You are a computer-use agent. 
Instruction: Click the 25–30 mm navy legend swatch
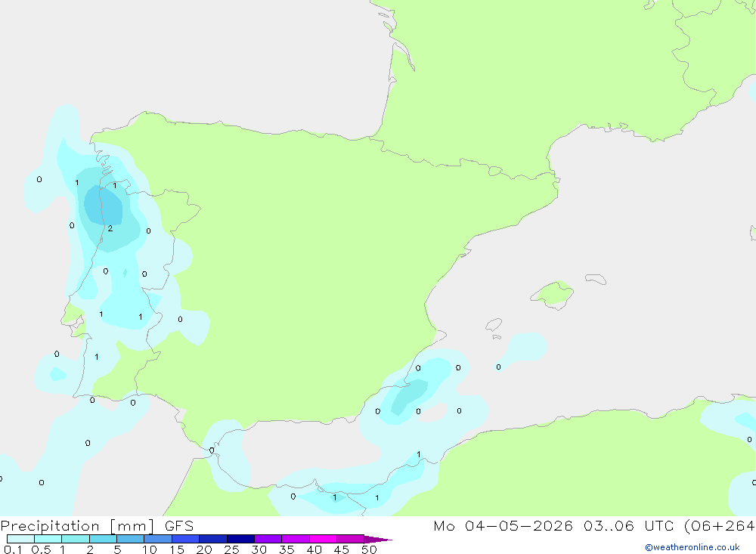click(240, 539)
